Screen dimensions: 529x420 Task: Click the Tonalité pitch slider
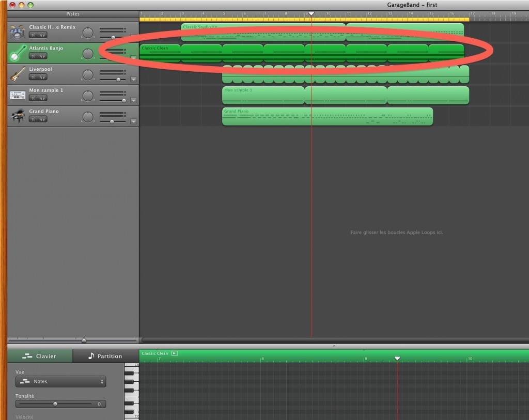coord(55,404)
